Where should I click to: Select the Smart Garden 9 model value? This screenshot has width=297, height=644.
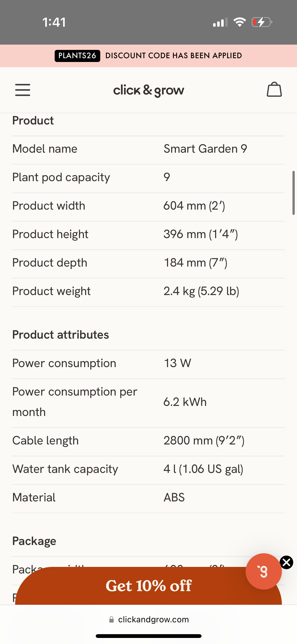[x=205, y=149]
